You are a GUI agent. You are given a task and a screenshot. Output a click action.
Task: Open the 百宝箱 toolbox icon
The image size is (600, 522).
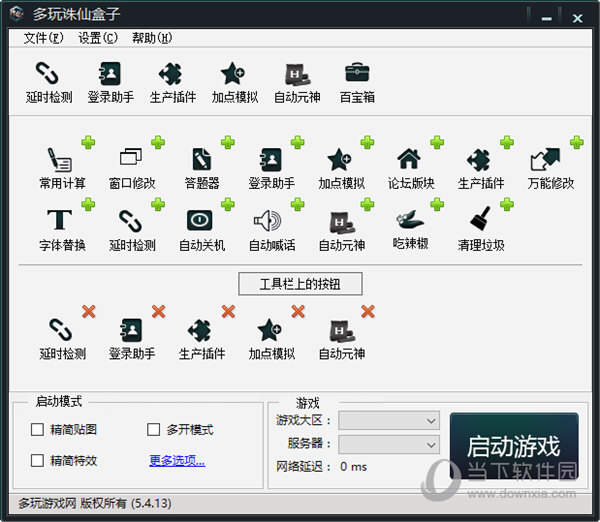pyautogui.click(x=357, y=82)
